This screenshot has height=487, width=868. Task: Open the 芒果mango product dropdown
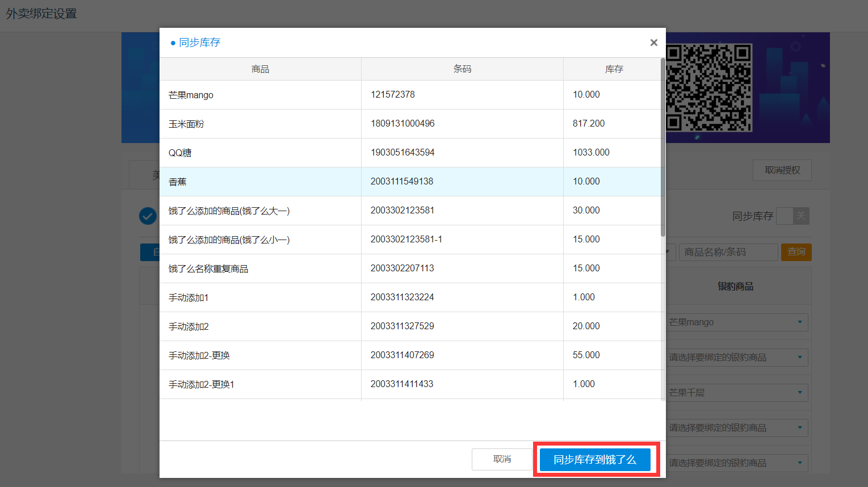737,322
